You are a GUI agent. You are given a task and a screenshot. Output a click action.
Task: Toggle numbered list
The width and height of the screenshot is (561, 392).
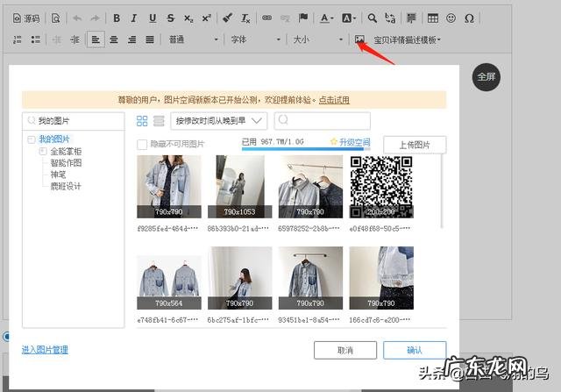pyautogui.click(x=18, y=39)
